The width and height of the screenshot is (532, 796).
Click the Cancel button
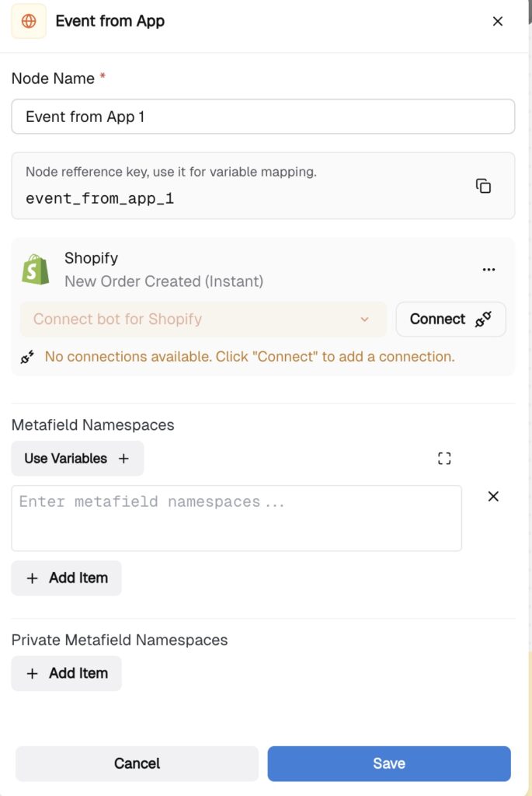(137, 763)
